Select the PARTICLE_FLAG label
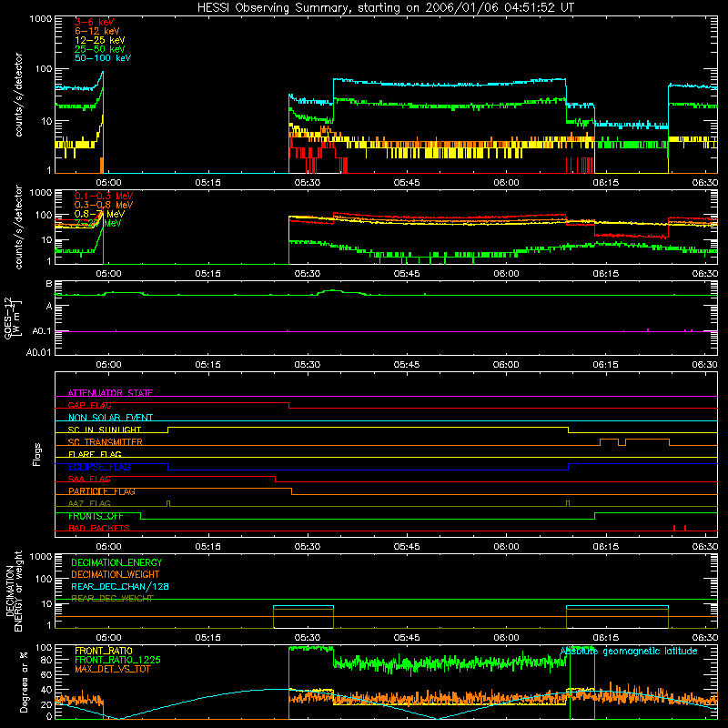The width and height of the screenshot is (728, 728). [x=102, y=491]
